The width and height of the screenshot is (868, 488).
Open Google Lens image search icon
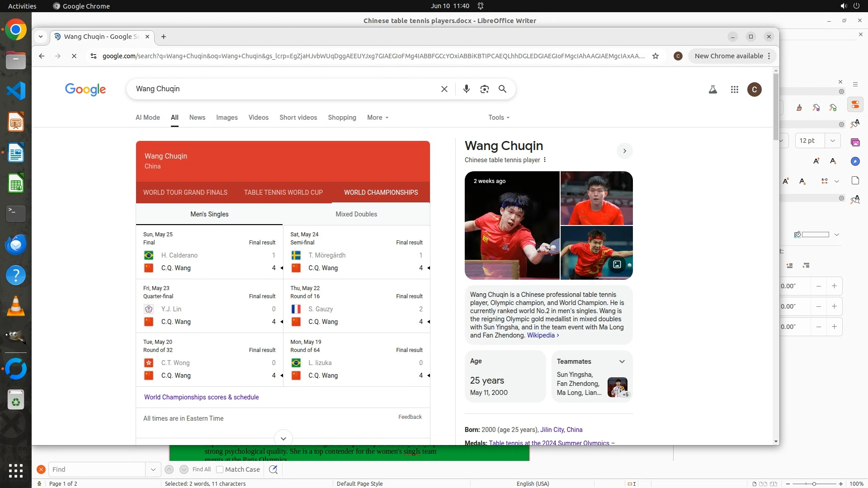tap(484, 89)
